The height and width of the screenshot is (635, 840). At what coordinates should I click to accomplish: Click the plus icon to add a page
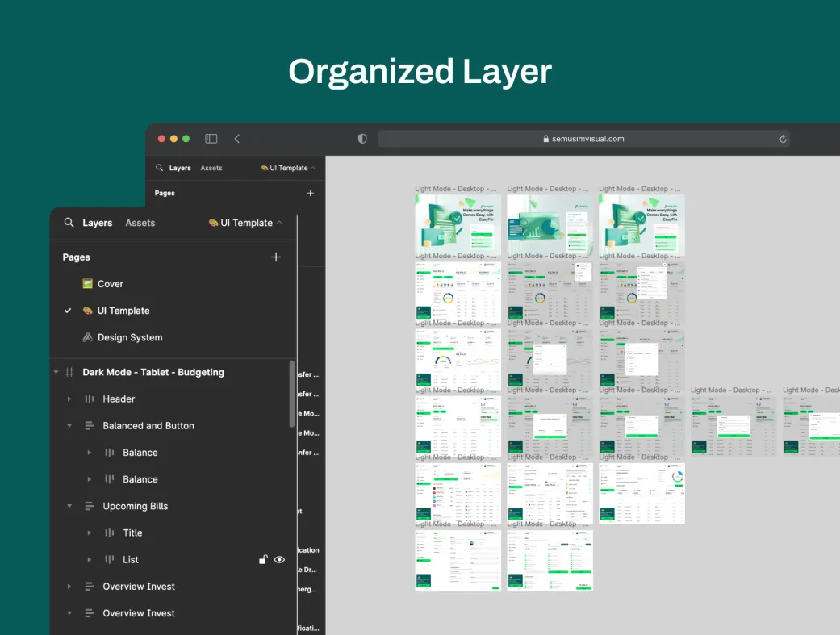coord(276,257)
